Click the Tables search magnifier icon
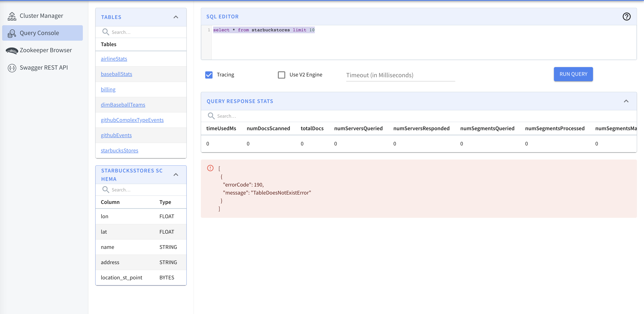This screenshot has height=314, width=644. pos(106,32)
